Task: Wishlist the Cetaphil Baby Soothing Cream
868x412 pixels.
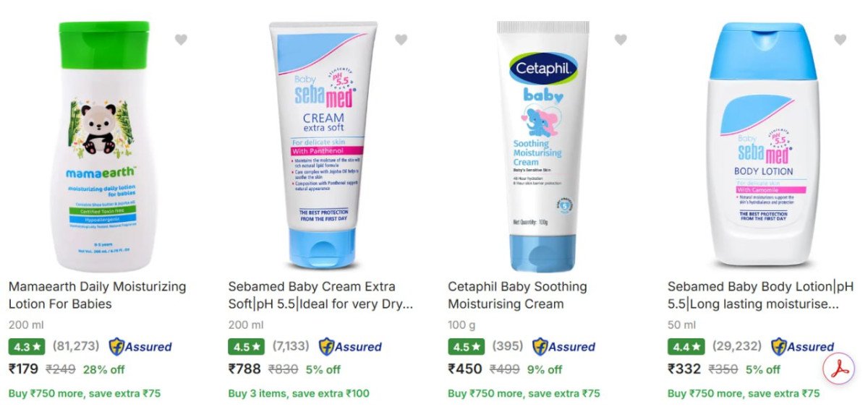Action: tap(621, 40)
